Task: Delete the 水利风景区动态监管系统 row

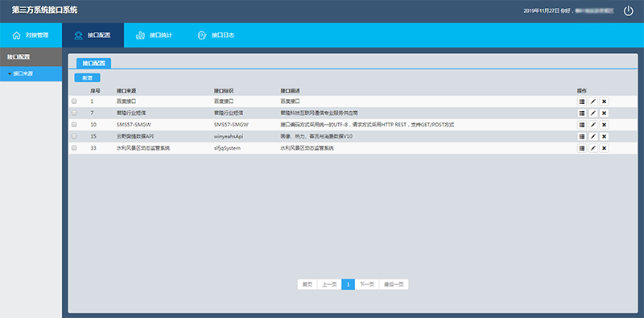Action: point(604,148)
